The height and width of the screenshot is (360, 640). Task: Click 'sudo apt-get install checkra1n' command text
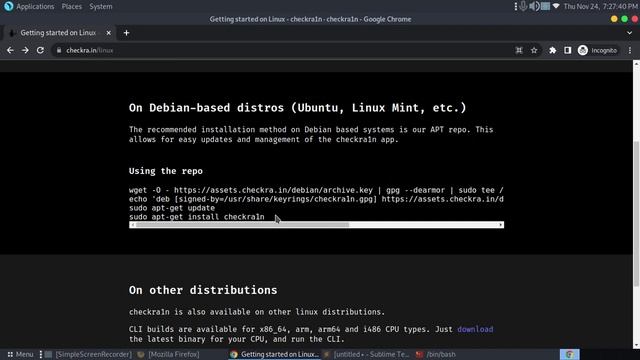197,217
